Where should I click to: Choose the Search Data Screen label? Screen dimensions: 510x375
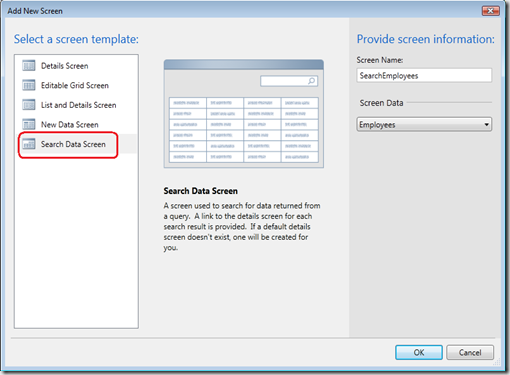[73, 144]
